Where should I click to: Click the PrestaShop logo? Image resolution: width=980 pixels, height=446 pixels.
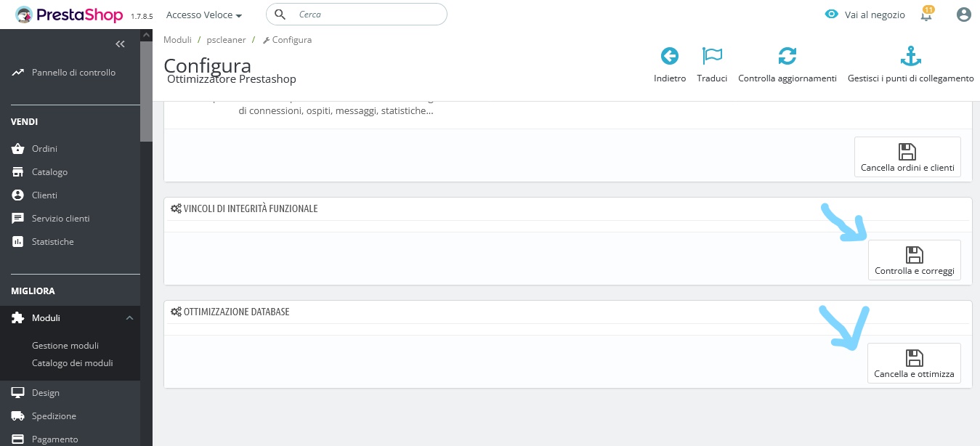click(70, 15)
